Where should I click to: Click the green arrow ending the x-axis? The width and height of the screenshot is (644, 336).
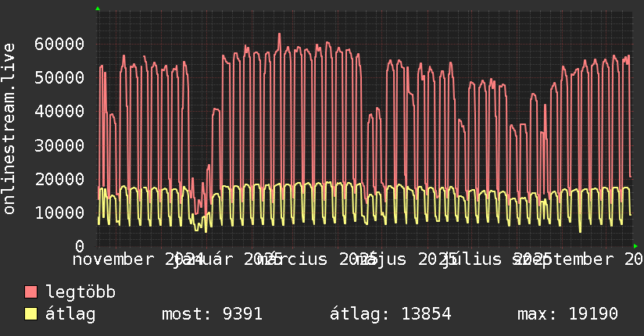click(635, 246)
